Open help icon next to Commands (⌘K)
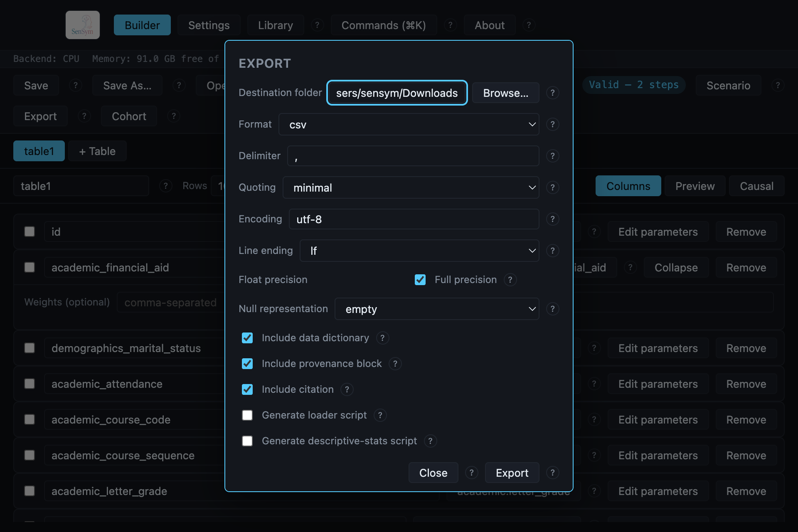The height and width of the screenshot is (532, 798). pyautogui.click(x=450, y=25)
